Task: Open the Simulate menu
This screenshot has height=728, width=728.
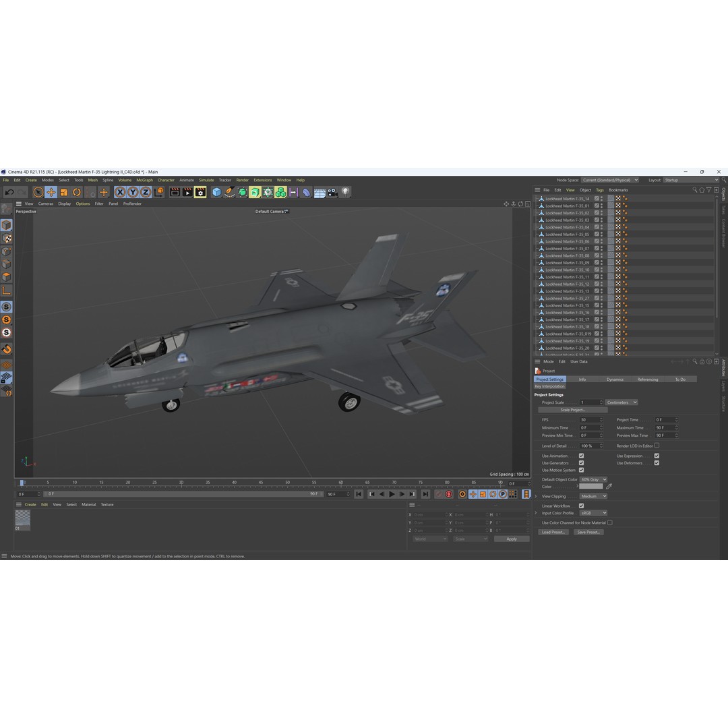Action: 207,180
